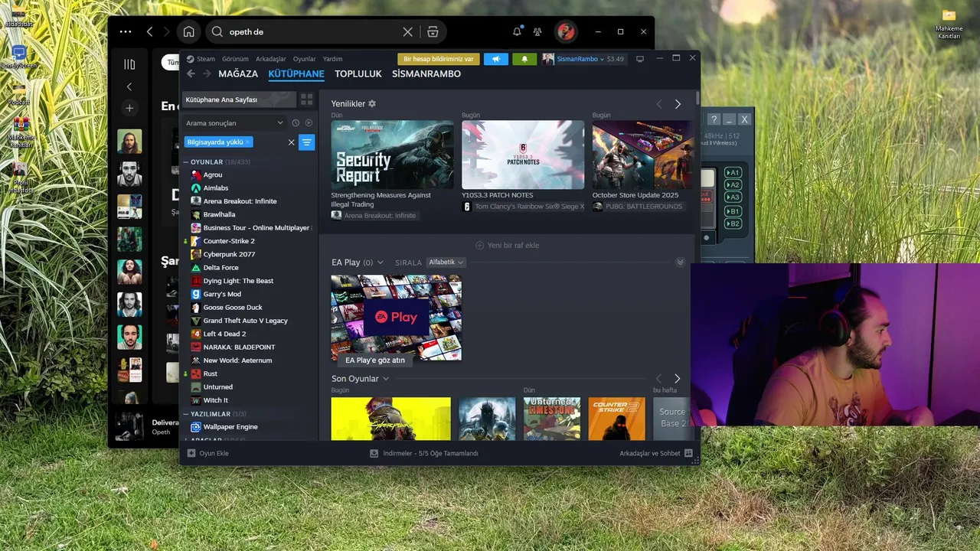Click 'Yeni bir raf ekle'

[507, 246]
